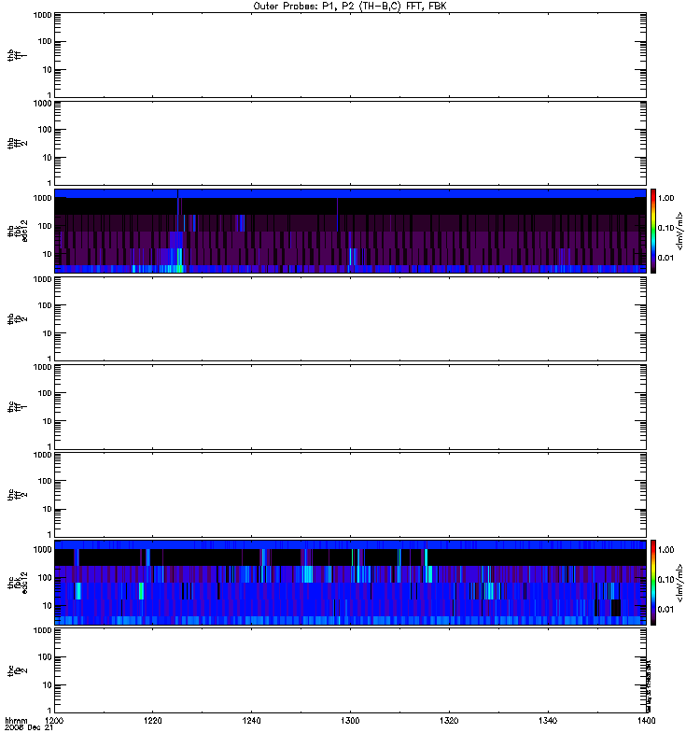This screenshot has width=700, height=747.
Task: Click the empty bottommost thc plot panel
Action: coord(350,670)
